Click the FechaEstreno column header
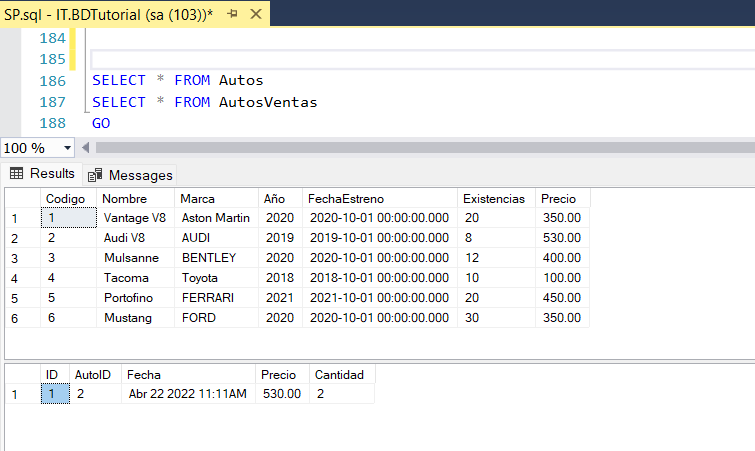The image size is (755, 451). (380, 198)
